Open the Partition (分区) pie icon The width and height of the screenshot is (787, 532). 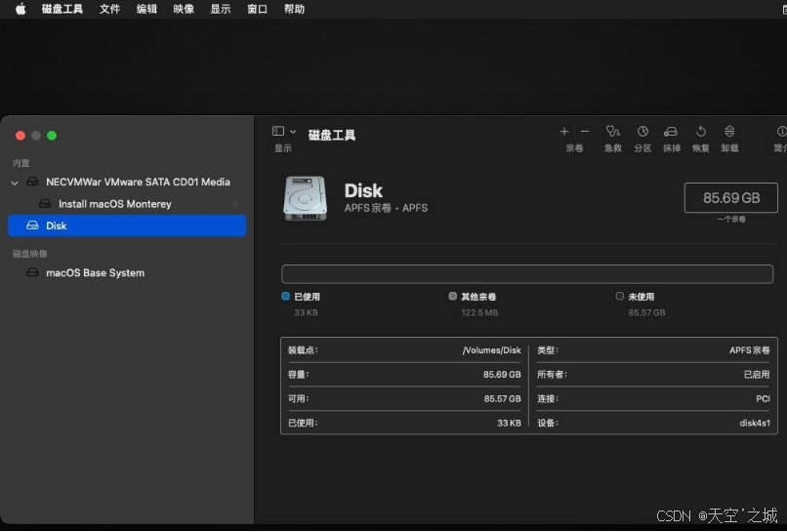[642, 132]
